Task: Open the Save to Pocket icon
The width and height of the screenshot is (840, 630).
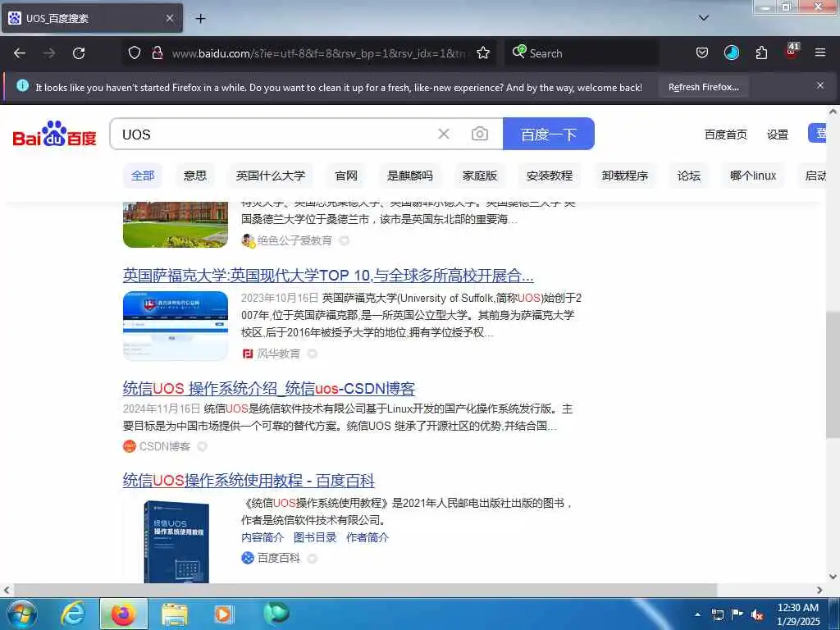Action: (x=702, y=52)
